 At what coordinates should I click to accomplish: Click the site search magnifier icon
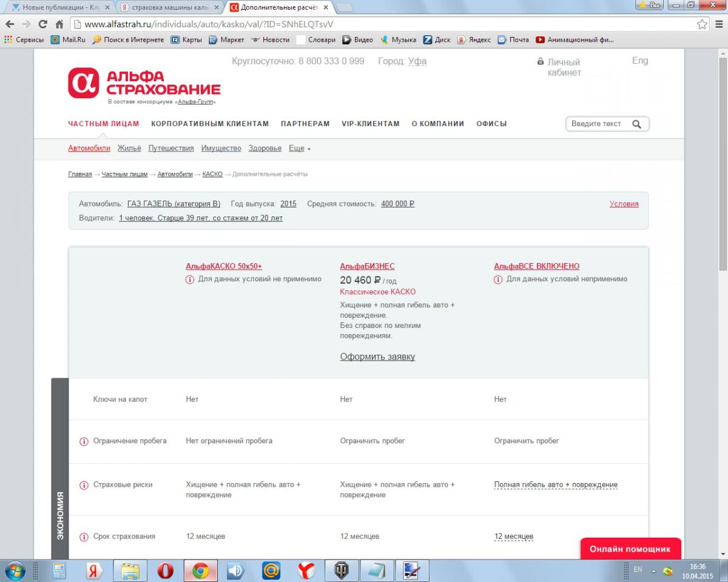636,124
